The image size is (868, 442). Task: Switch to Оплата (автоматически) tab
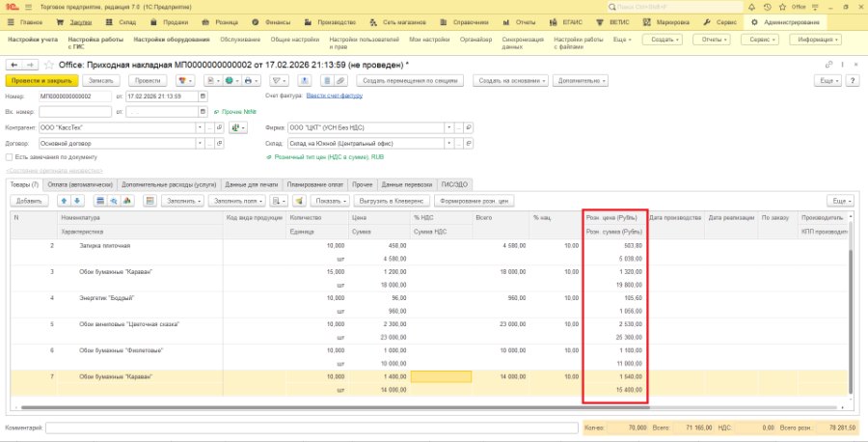pos(80,184)
